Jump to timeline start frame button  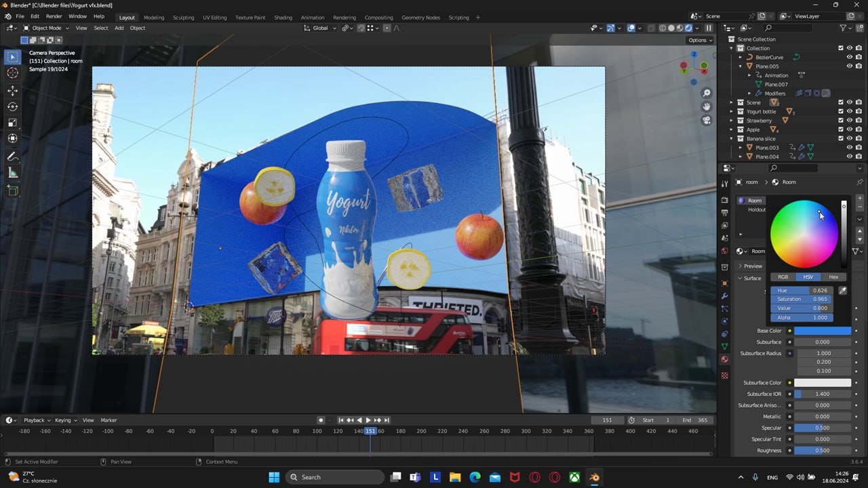click(x=341, y=420)
